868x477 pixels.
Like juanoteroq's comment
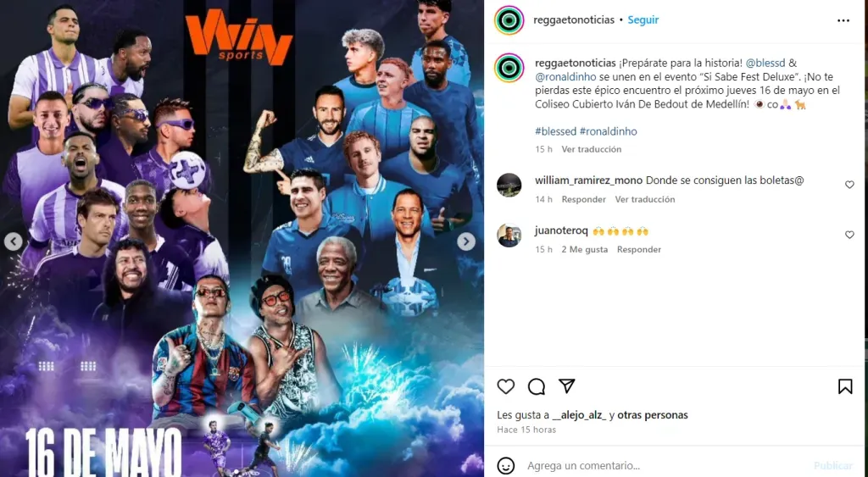click(x=849, y=236)
